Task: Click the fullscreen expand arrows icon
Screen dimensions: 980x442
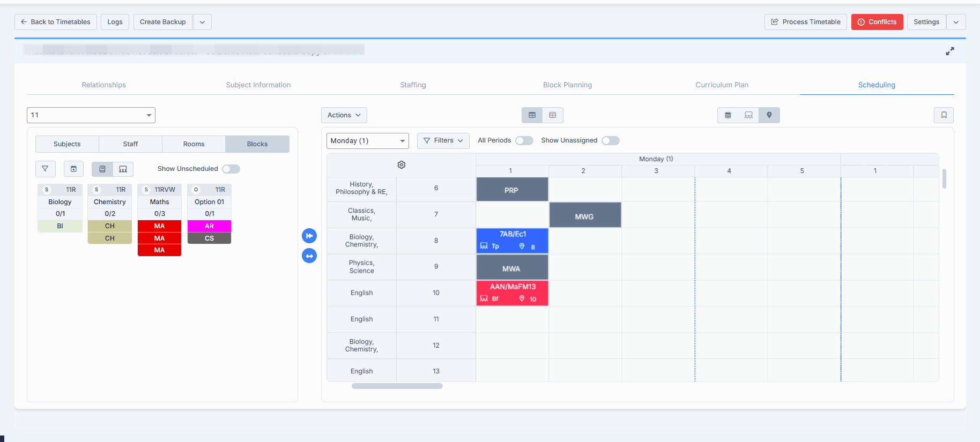Action: (x=949, y=51)
